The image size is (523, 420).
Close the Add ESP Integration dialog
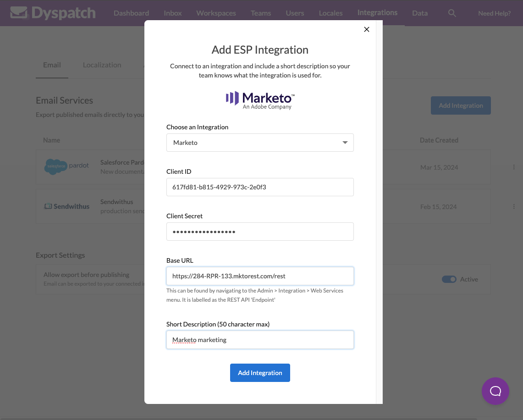coord(367,29)
